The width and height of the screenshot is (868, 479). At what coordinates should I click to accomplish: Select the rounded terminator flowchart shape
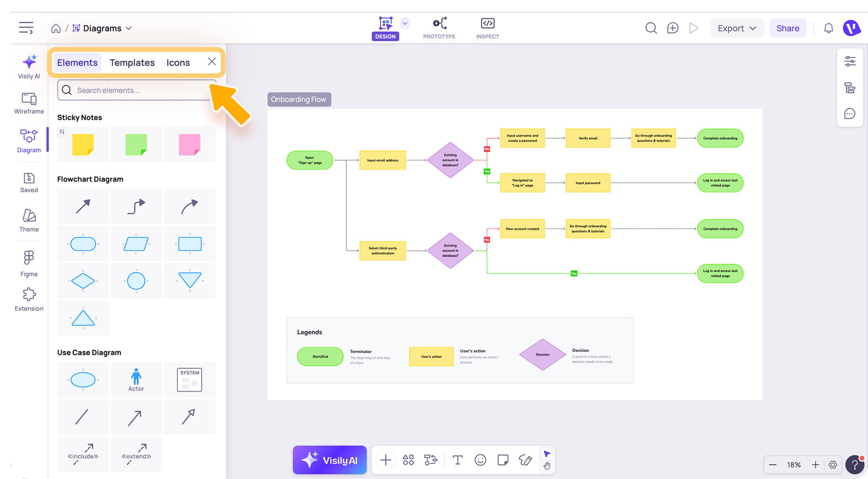click(83, 244)
